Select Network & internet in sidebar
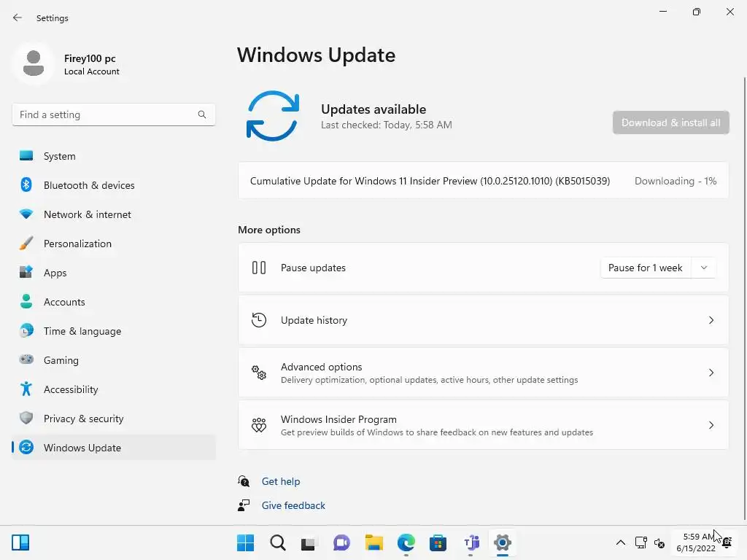The width and height of the screenshot is (747, 560). click(113, 214)
